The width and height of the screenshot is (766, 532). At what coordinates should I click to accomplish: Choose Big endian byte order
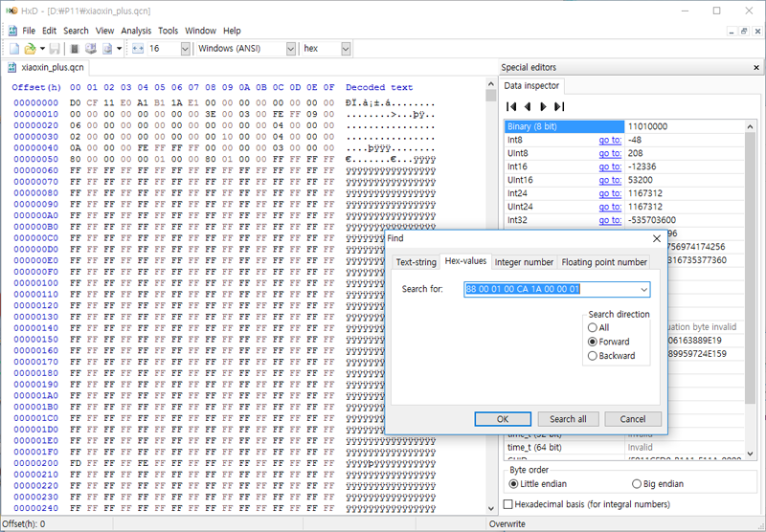[637, 484]
